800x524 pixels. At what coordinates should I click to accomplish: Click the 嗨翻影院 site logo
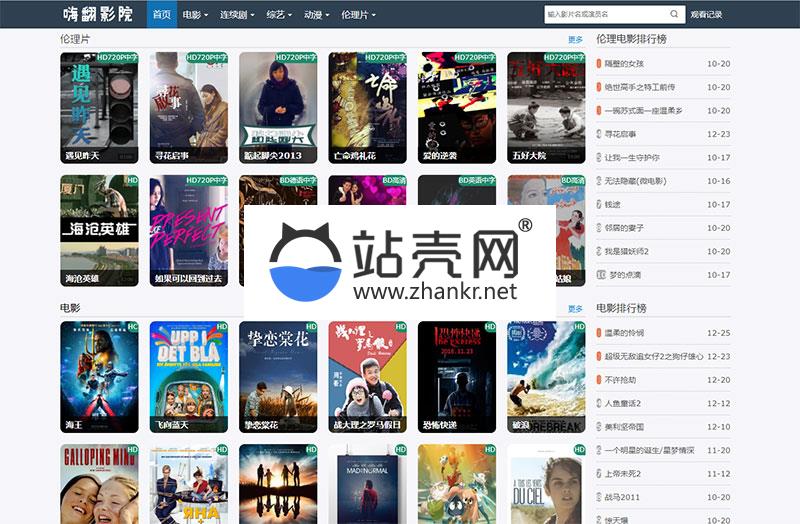click(98, 14)
